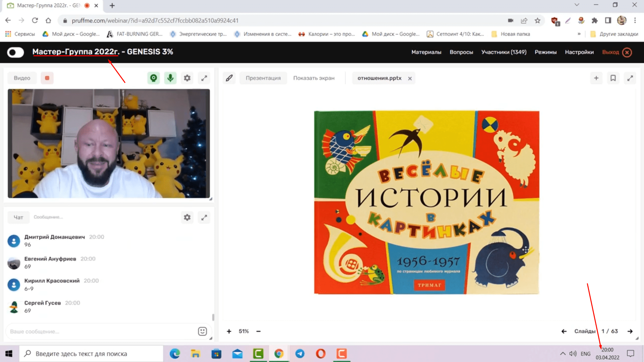The height and width of the screenshot is (362, 644).
Task: Click the Ваше сообщение input field
Action: coord(102,331)
